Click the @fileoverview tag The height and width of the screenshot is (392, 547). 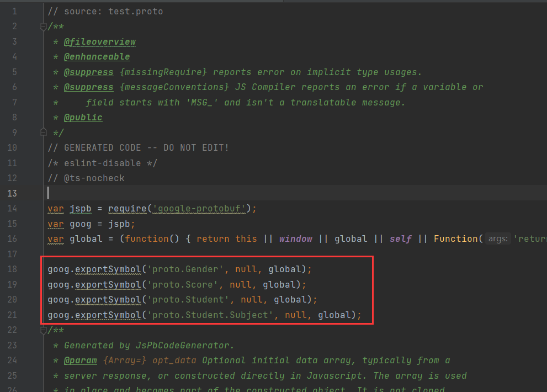click(x=100, y=42)
